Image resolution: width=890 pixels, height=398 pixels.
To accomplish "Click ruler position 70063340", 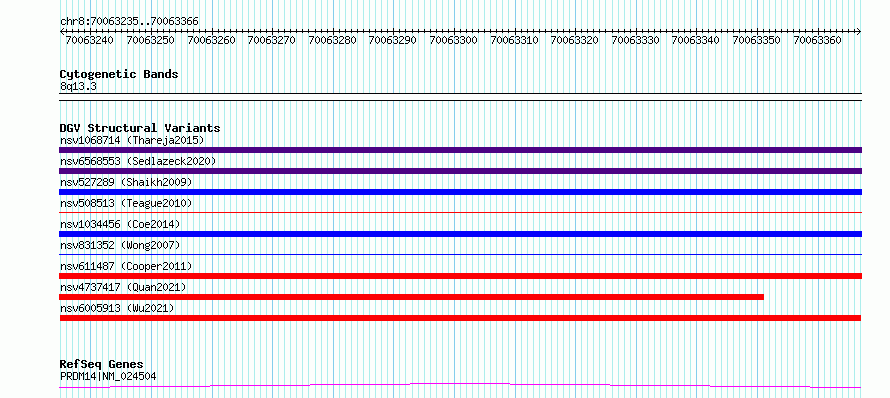I will coord(696,40).
